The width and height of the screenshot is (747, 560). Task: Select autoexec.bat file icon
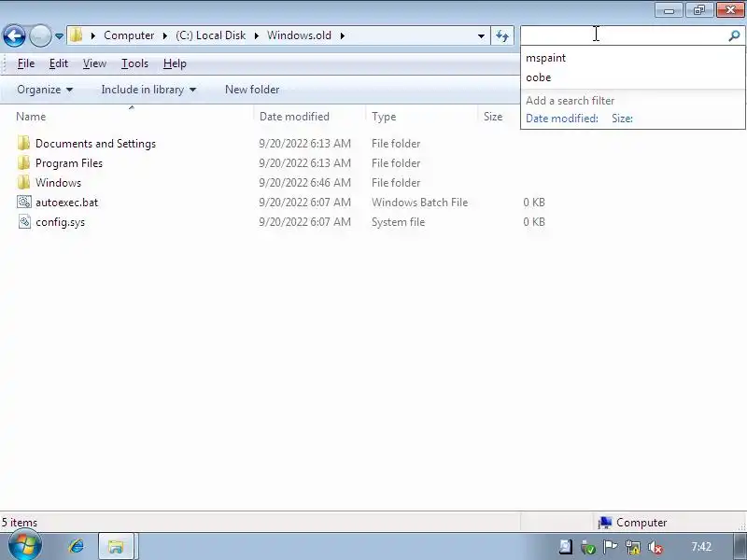coord(24,202)
